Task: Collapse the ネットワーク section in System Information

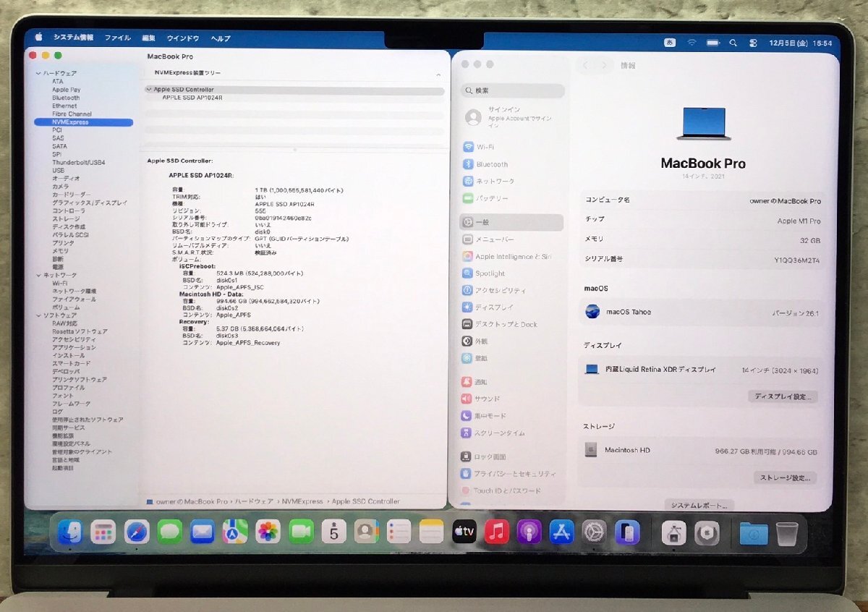Action: [x=38, y=276]
